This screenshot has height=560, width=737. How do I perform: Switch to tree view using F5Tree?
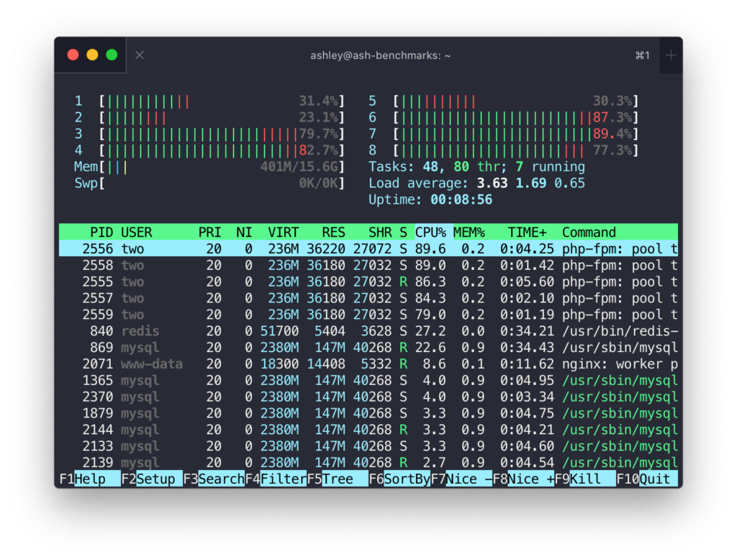(x=331, y=478)
